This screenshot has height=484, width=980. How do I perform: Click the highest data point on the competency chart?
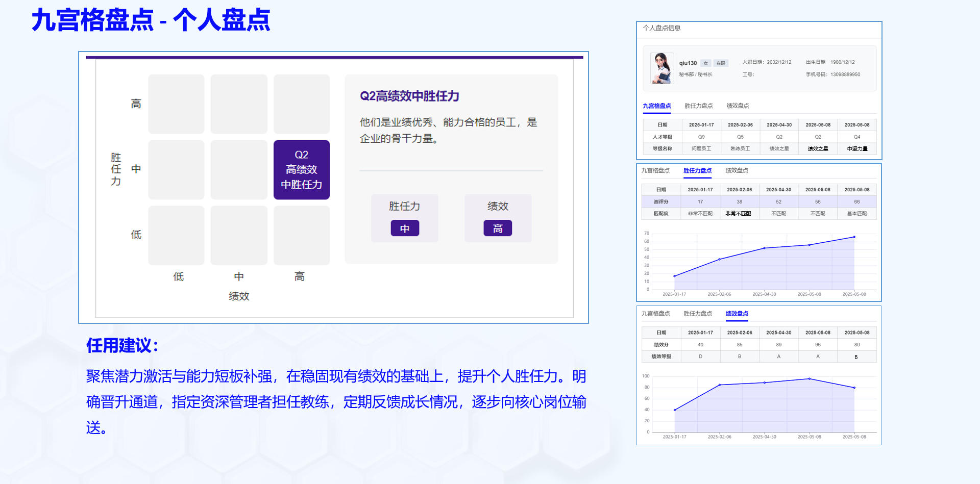(854, 237)
